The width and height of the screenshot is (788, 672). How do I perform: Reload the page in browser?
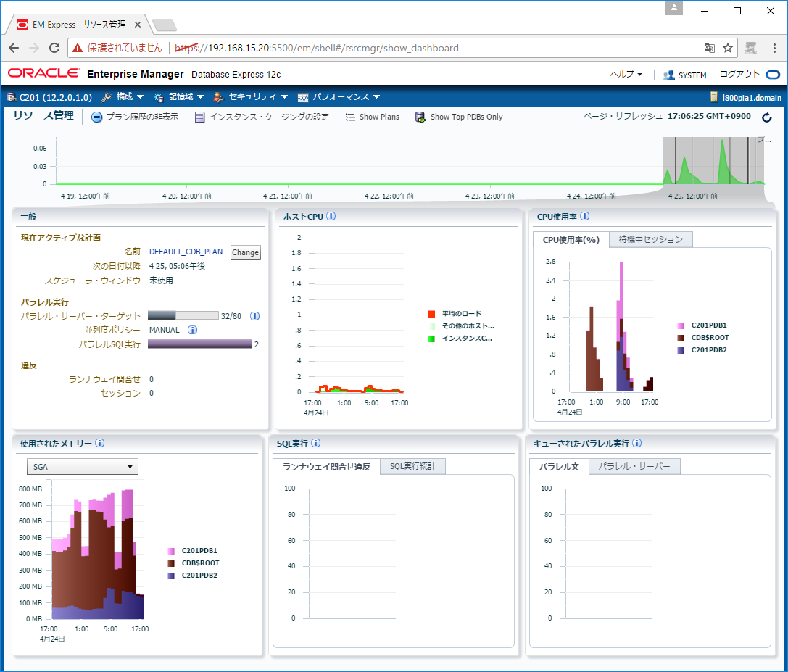(x=54, y=48)
